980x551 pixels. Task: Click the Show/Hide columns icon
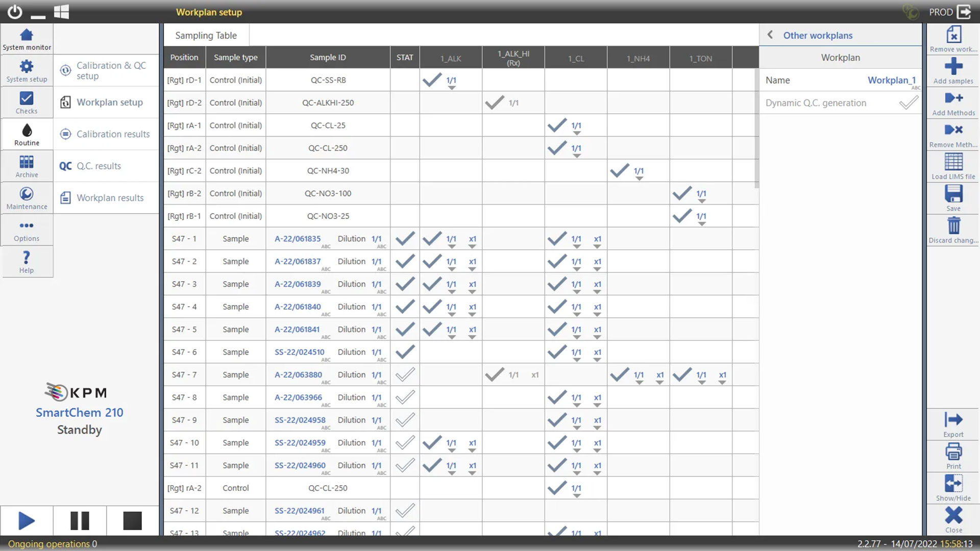coord(953,484)
